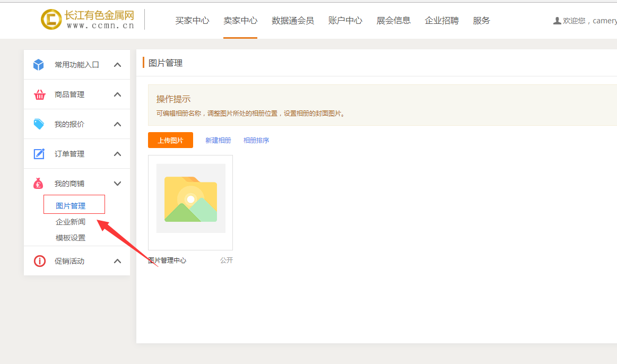Expand the 常用功能入口 chevron arrow

[118, 65]
